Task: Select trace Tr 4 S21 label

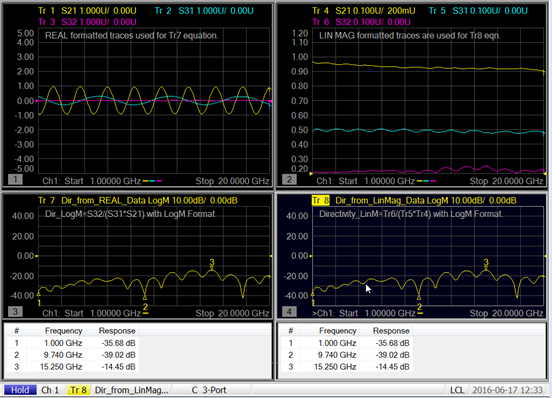Action: (364, 11)
